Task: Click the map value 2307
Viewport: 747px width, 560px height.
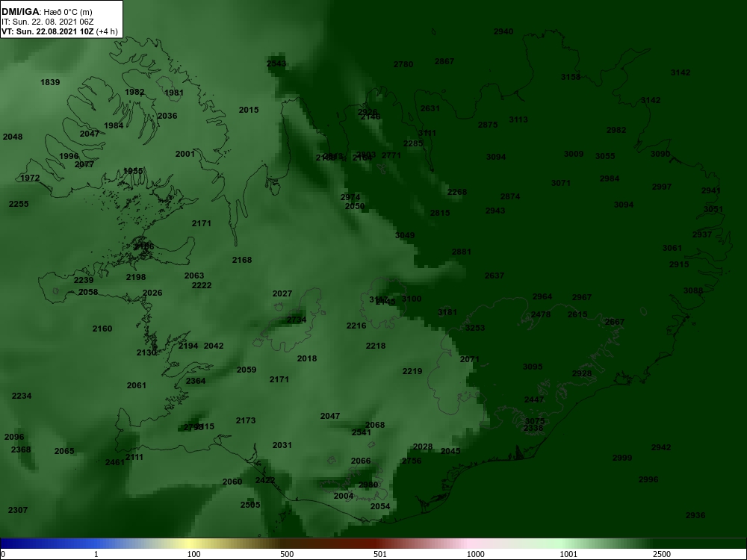Action: [18, 510]
